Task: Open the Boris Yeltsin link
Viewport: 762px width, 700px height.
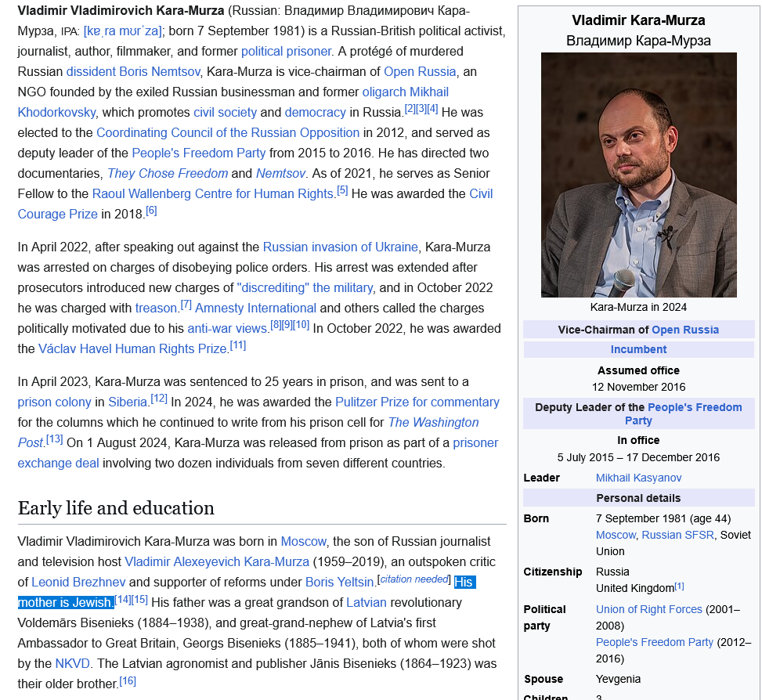Action: pos(339,583)
